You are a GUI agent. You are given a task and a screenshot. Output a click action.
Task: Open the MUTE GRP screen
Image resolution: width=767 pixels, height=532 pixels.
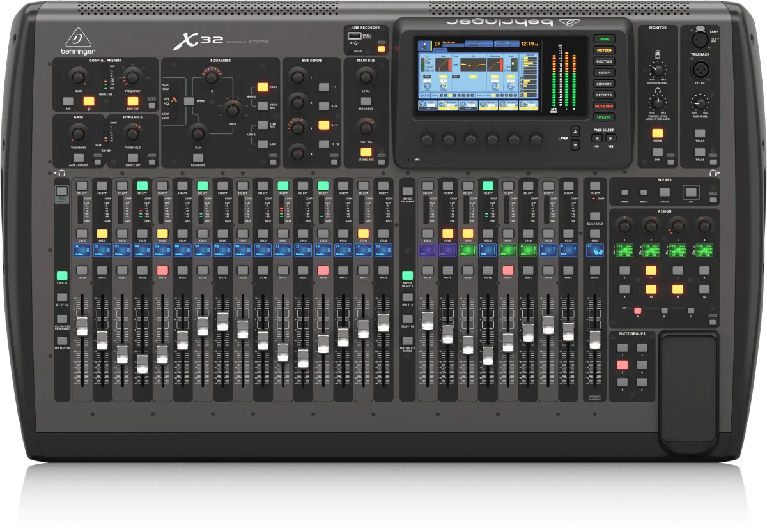604,106
